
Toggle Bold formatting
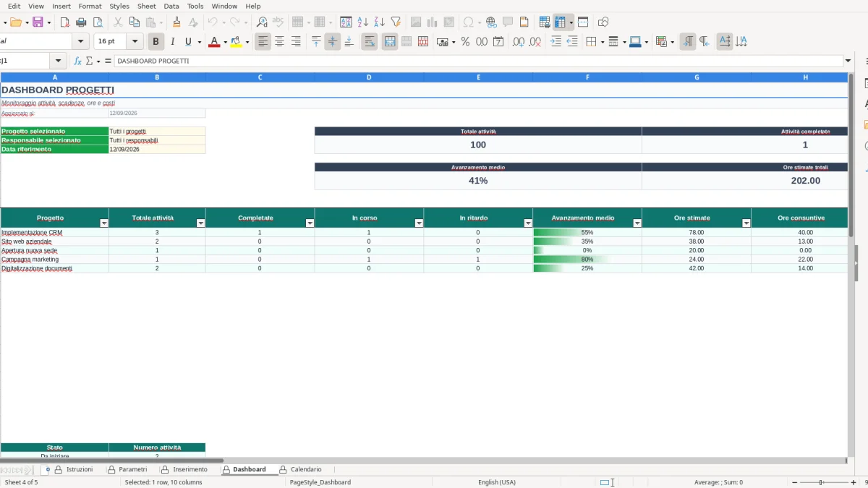click(x=156, y=42)
